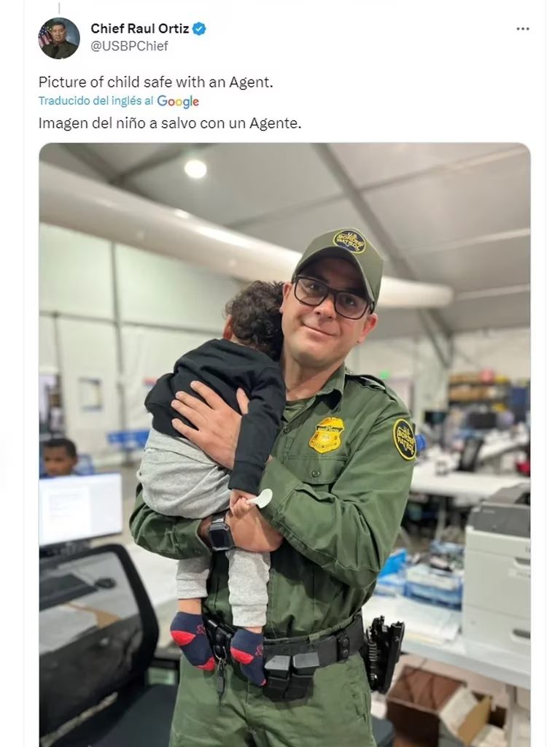This screenshot has width=560, height=747.
Task: Click the agent's eyeglasses in the photo
Action: [x=332, y=298]
